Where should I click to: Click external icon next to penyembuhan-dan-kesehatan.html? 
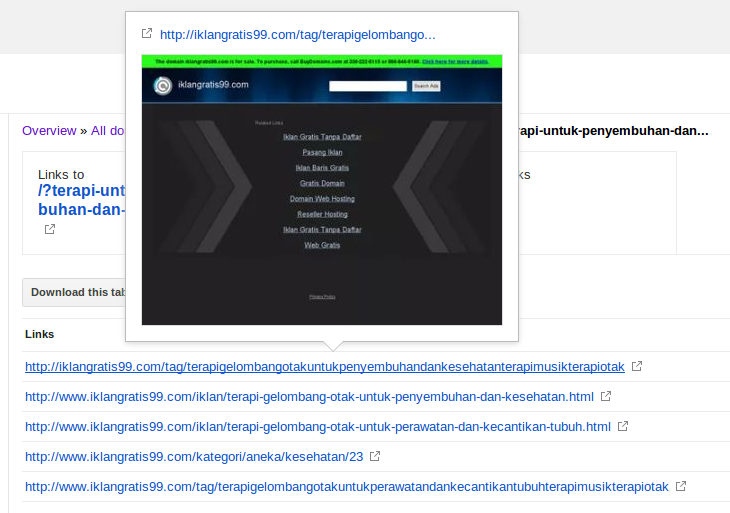[606, 396]
